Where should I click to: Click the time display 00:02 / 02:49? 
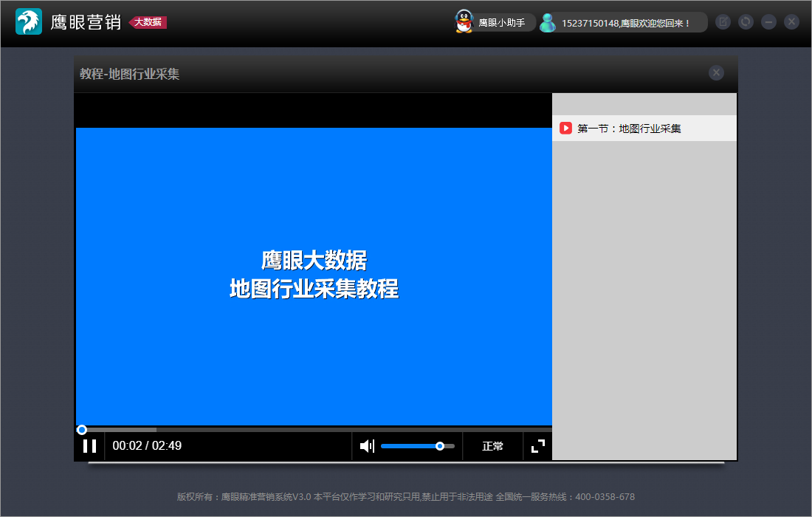[x=147, y=445]
